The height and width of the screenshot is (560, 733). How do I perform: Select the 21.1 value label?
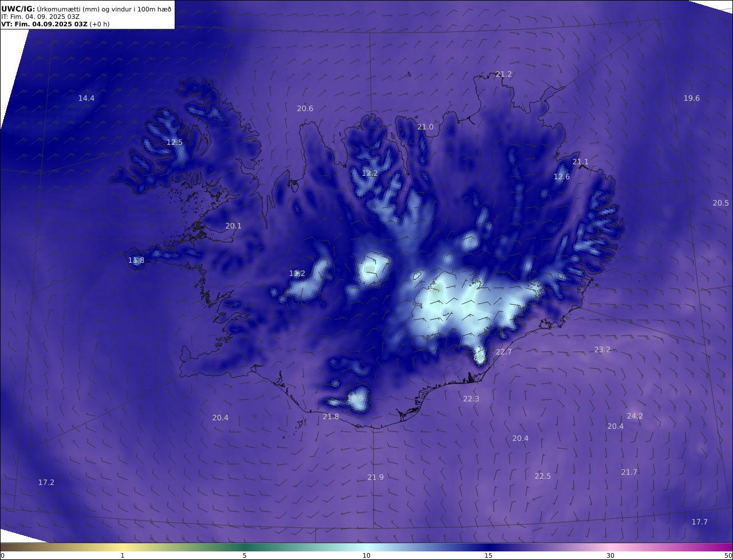click(x=581, y=162)
